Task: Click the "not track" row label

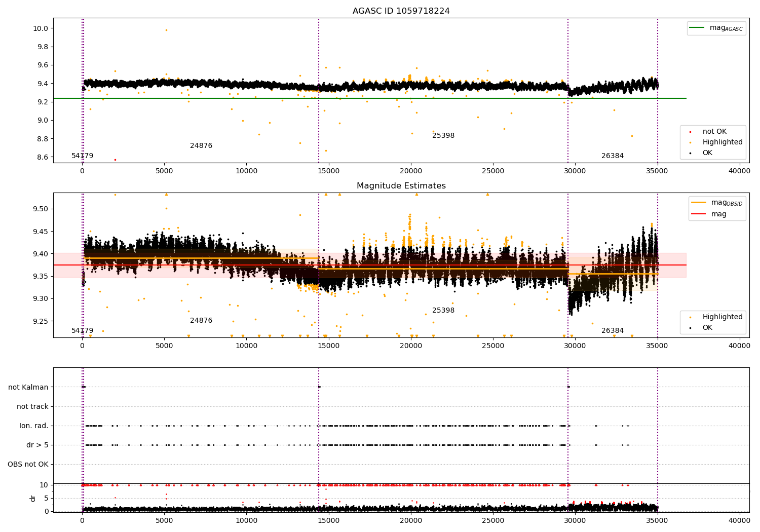Action: pyautogui.click(x=32, y=406)
